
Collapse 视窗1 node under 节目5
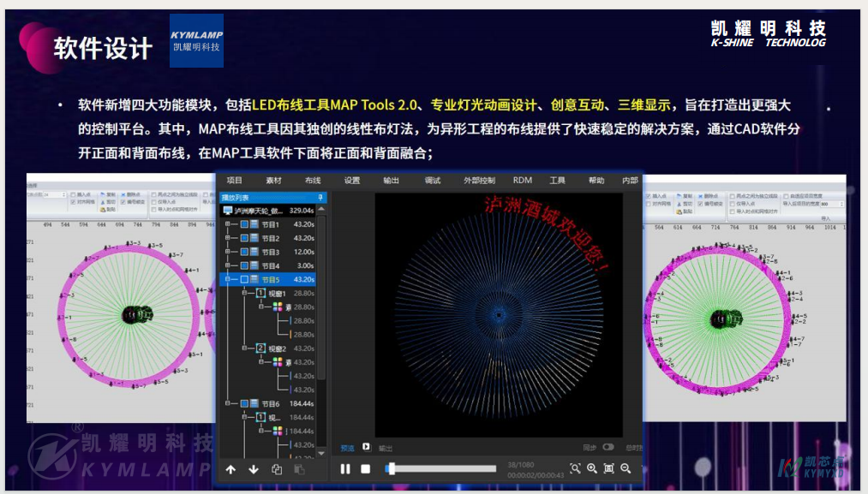coord(244,293)
